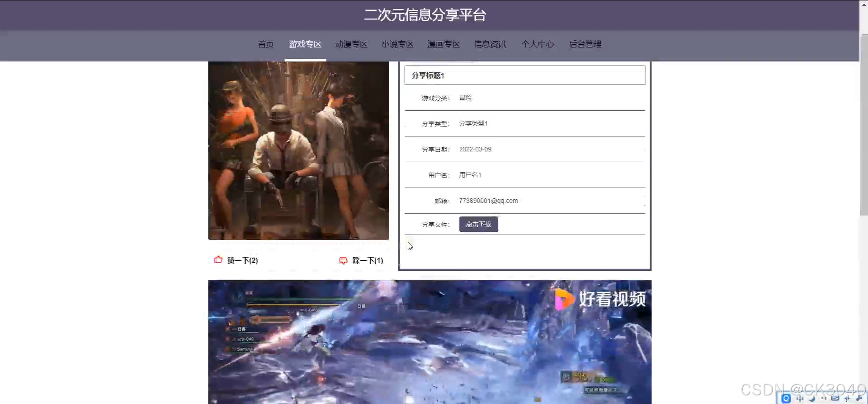Click the blue Q input method icon
The image size is (868, 404).
(x=786, y=399)
